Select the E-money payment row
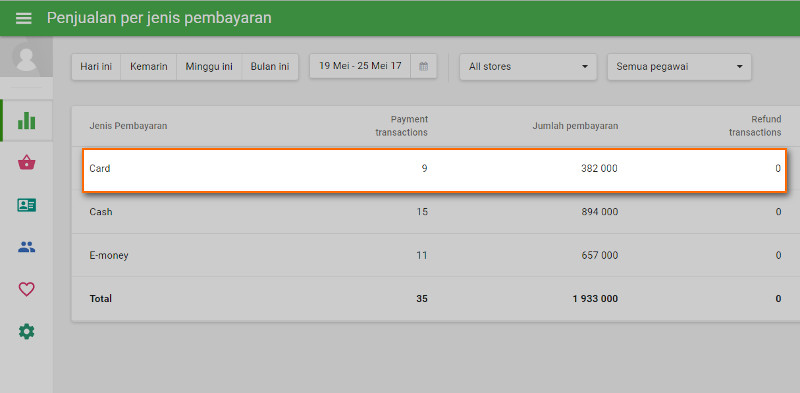 pos(435,255)
